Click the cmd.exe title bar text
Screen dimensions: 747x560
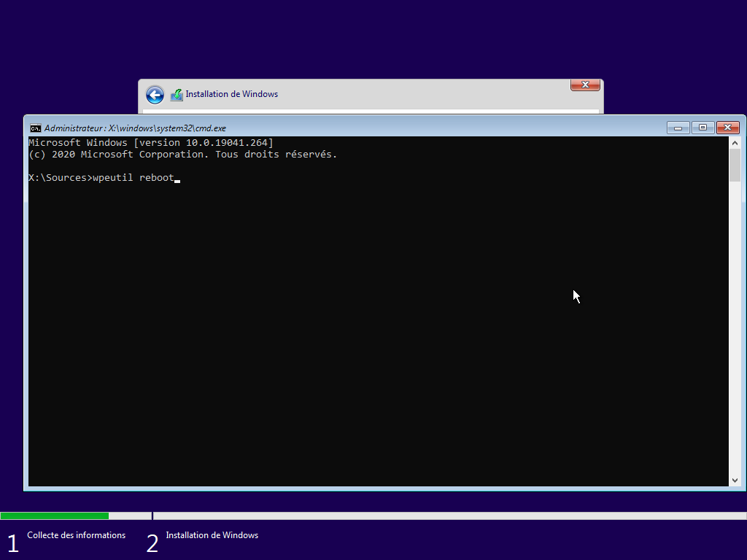pos(135,128)
